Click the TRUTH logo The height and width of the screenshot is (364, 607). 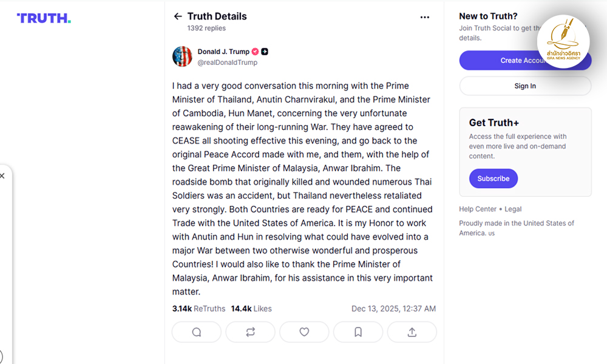tap(44, 18)
